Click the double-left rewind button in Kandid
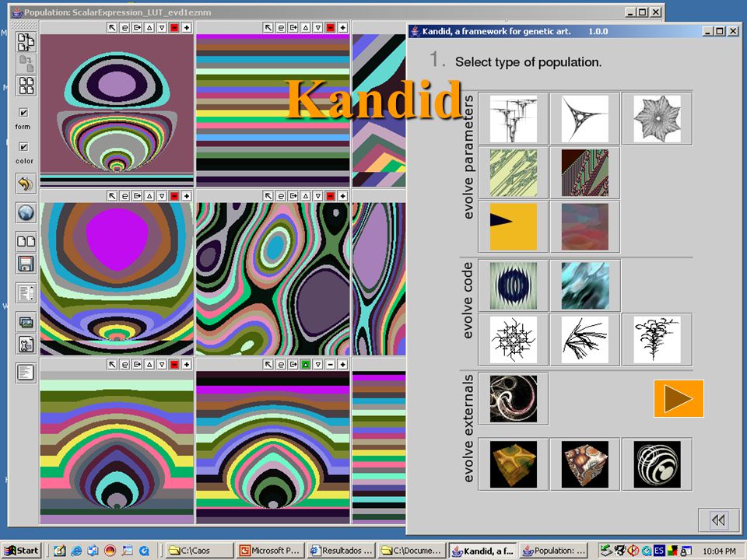 pyautogui.click(x=718, y=520)
